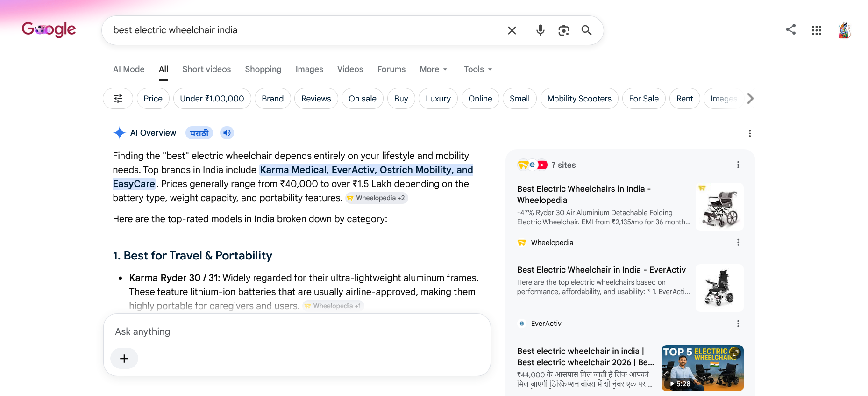This screenshot has width=868, height=396.
Task: Apply Under ₹1,00,000 filter chip
Action: coord(212,99)
